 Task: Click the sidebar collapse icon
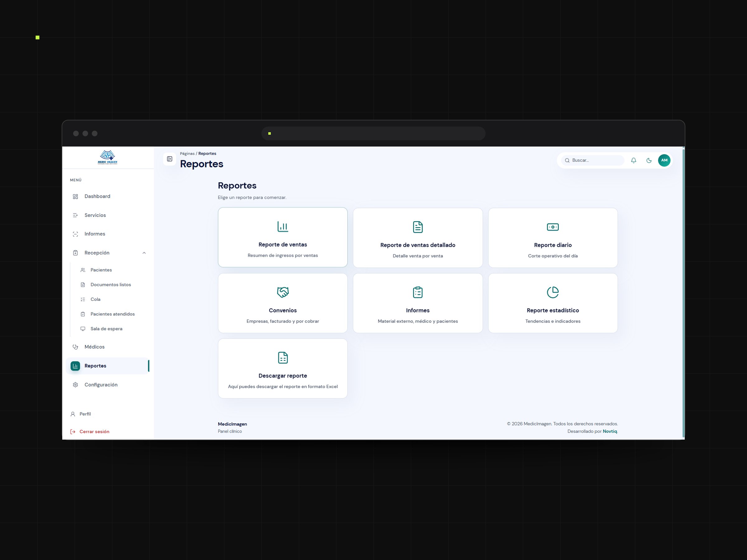170,159
